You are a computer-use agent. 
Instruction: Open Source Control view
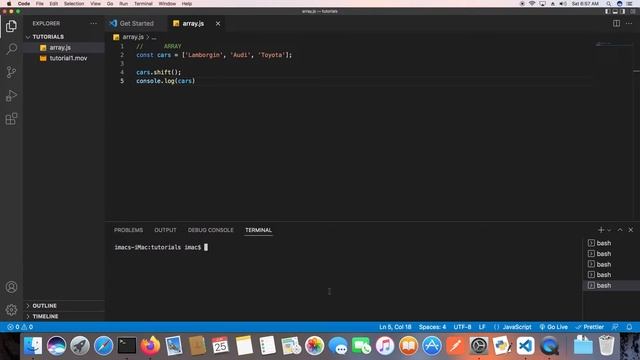tap(11, 72)
